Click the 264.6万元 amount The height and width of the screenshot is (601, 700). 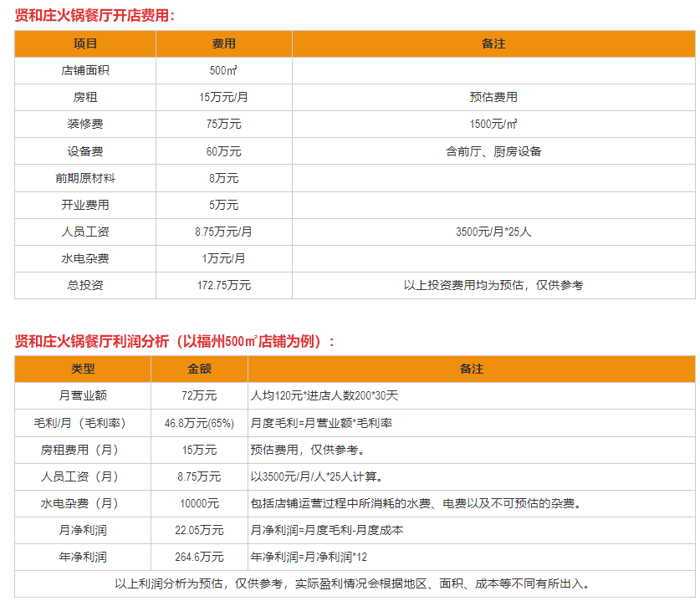tap(199, 557)
